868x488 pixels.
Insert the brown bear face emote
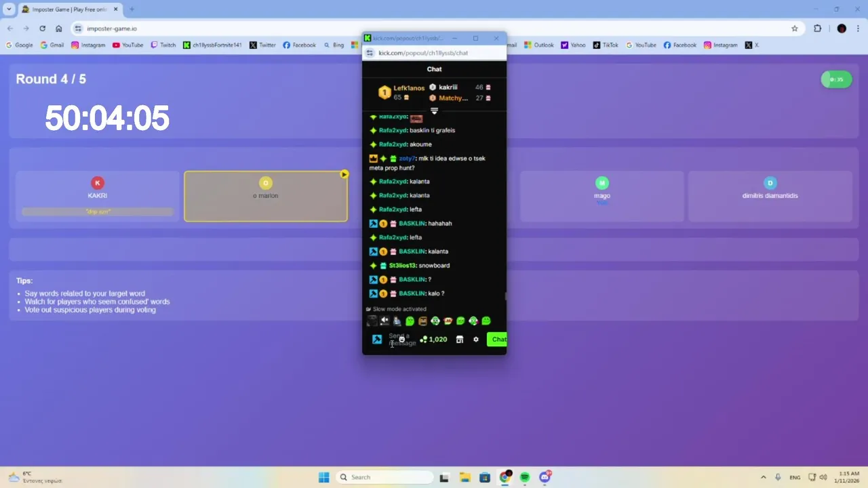point(422,321)
